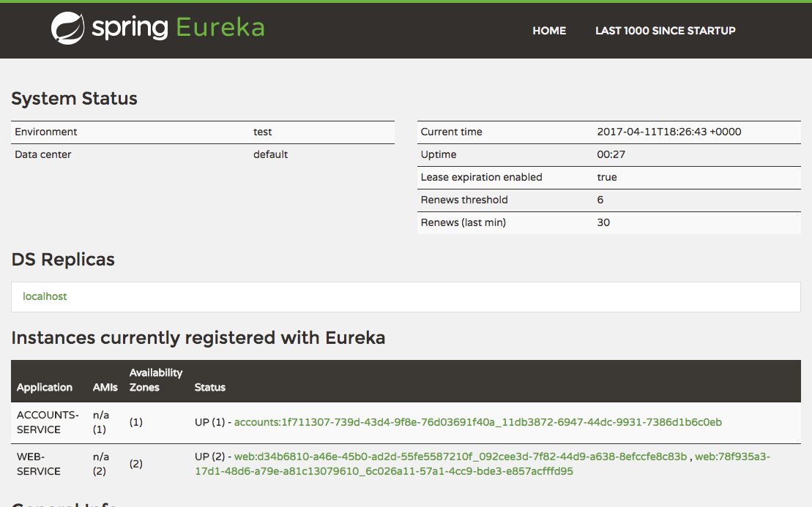
Task: Click the timestamp 2017-04-11T18:26:43 +0000
Action: [x=669, y=132]
